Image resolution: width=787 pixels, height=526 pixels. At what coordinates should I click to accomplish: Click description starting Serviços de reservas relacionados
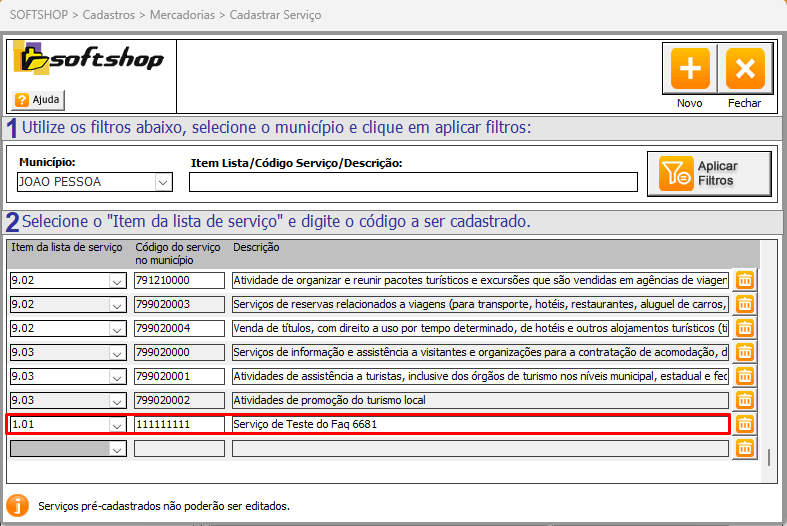tap(480, 305)
